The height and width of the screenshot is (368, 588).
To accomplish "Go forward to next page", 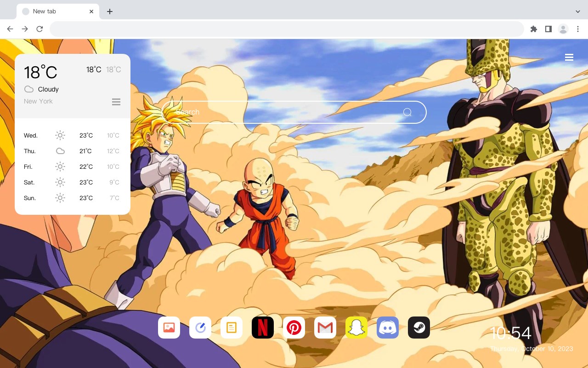I will tap(25, 29).
